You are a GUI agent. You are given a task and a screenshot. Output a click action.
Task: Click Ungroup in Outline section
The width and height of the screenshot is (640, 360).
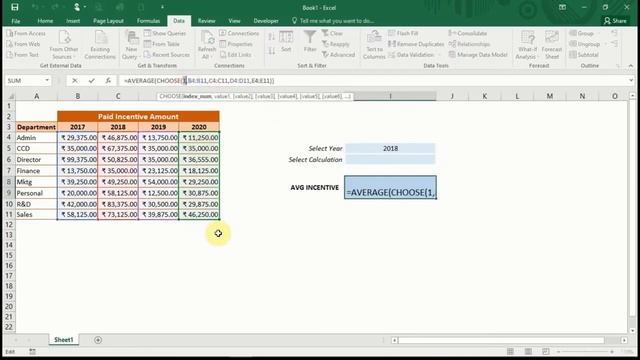click(585, 44)
